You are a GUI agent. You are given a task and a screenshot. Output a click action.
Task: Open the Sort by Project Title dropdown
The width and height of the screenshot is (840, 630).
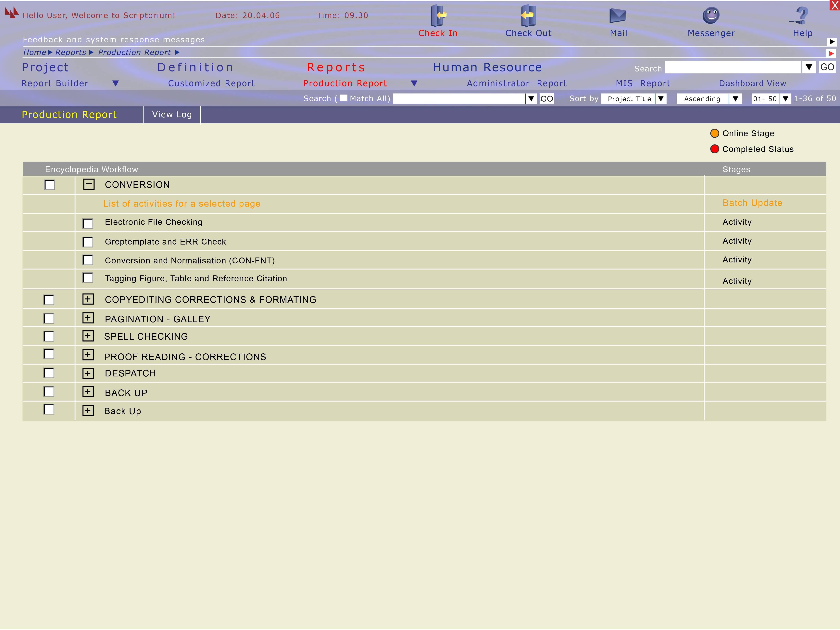(661, 99)
